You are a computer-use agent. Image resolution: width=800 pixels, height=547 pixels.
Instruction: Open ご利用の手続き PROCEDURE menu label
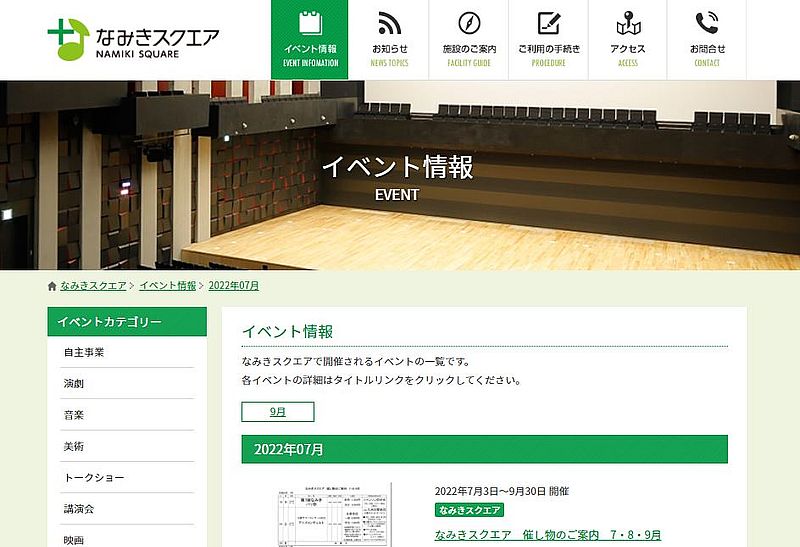click(x=549, y=55)
